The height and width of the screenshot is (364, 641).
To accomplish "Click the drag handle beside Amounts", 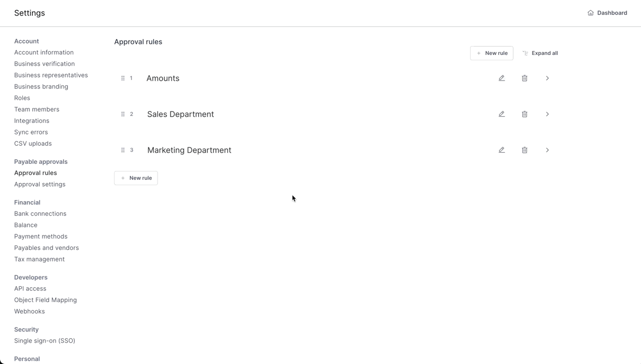I will click(122, 78).
